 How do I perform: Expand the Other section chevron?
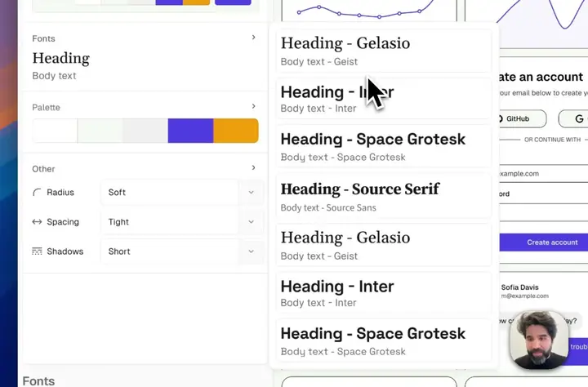[253, 167]
